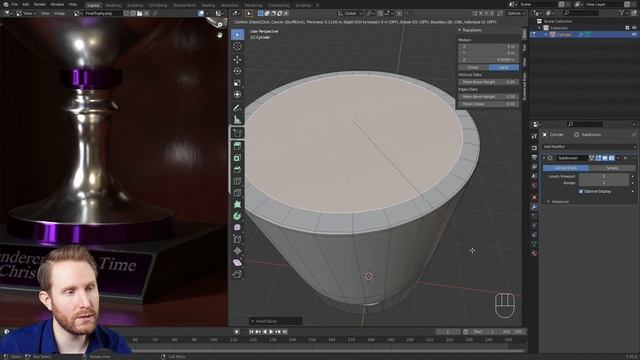Viewport: 640px width, 360px height.
Task: Select the Shrink/Fatten tool
Action: pyautogui.click(x=237, y=251)
